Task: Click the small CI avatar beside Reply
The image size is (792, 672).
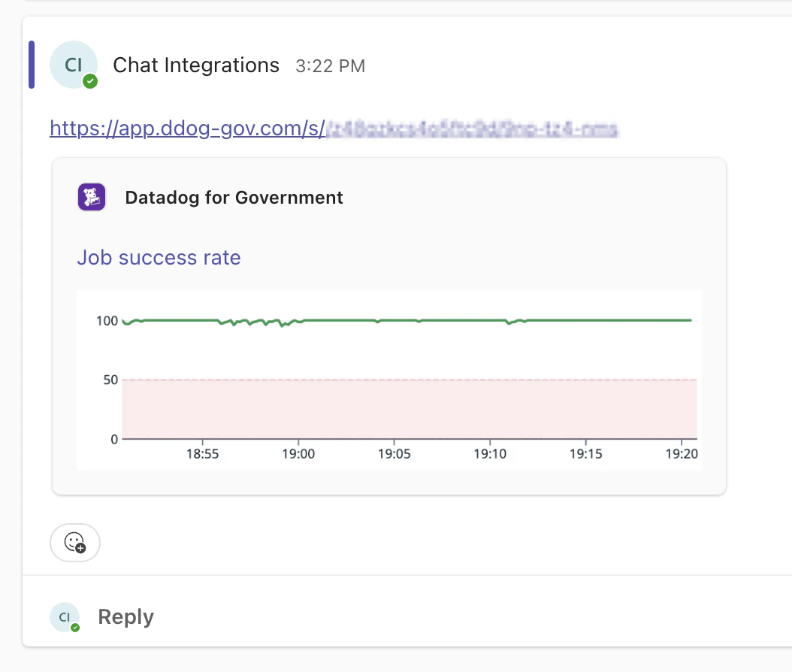Action: click(65, 617)
